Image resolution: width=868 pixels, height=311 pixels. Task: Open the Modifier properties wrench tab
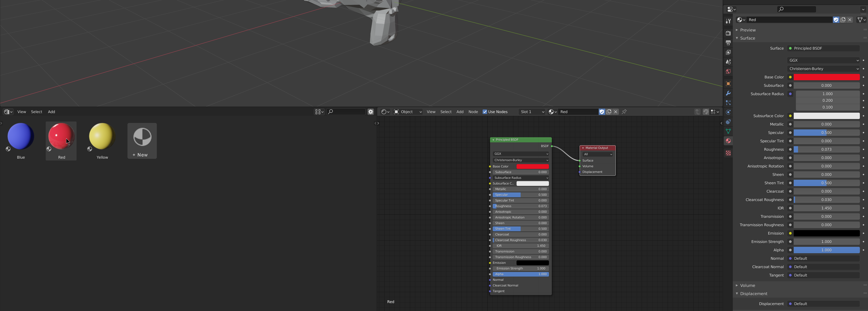point(728,93)
